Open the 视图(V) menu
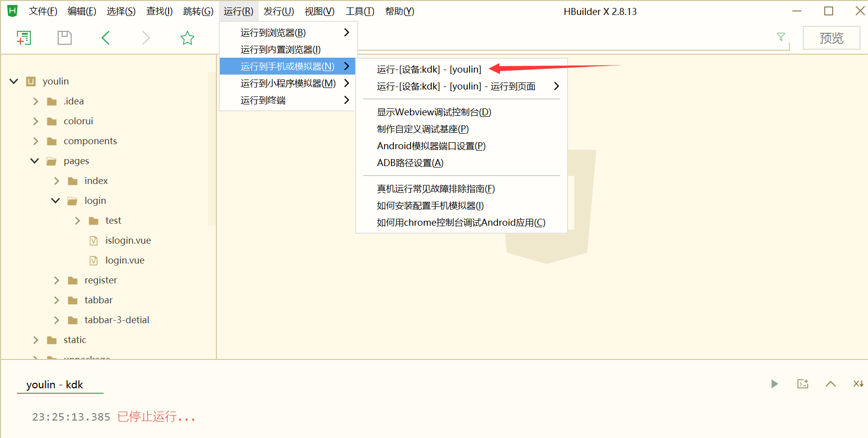This screenshot has height=438, width=868. coord(319,11)
